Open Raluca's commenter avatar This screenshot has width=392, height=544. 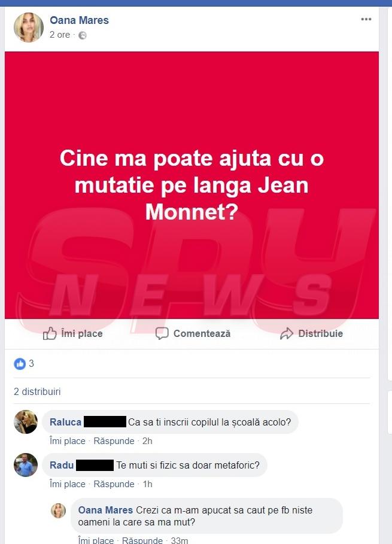(26, 422)
